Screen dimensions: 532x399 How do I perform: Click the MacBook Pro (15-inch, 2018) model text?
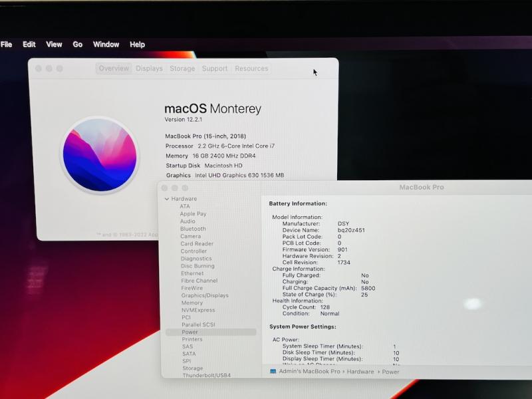click(205, 136)
